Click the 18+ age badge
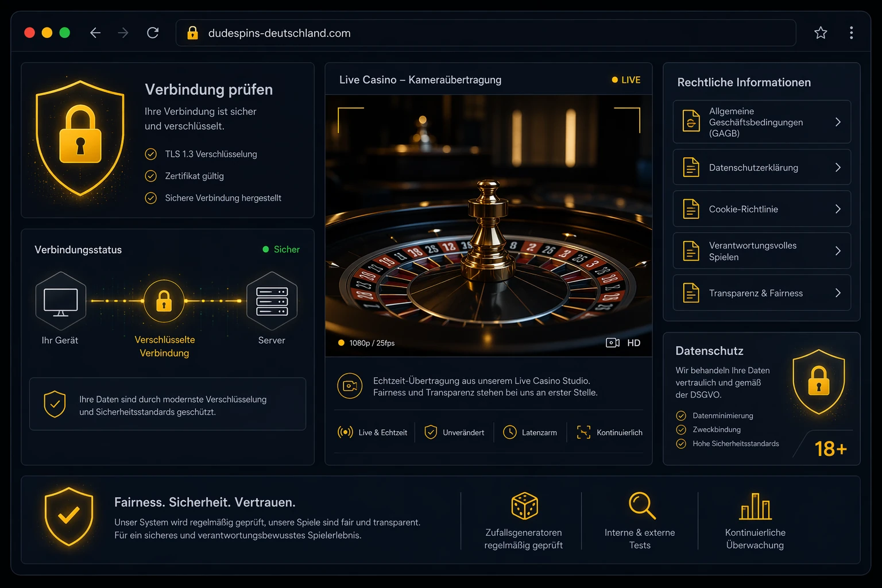Image resolution: width=882 pixels, height=588 pixels. point(830,448)
